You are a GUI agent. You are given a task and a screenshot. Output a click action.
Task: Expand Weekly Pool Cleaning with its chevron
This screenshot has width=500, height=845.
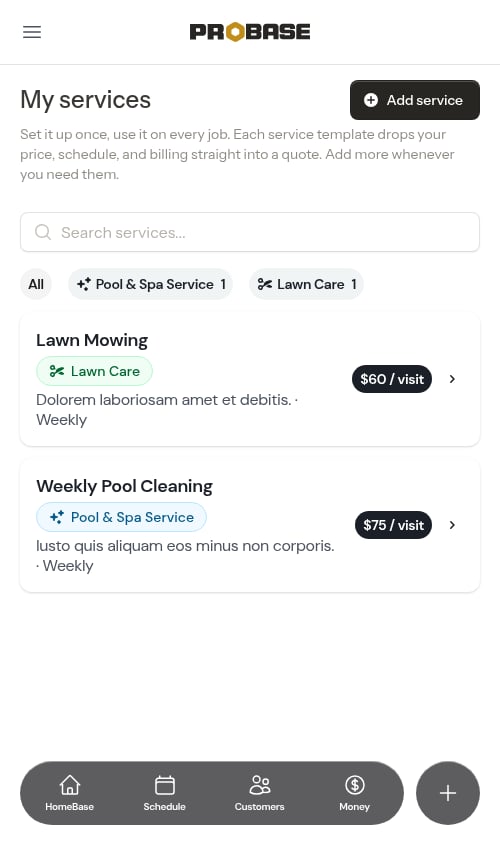(x=452, y=525)
